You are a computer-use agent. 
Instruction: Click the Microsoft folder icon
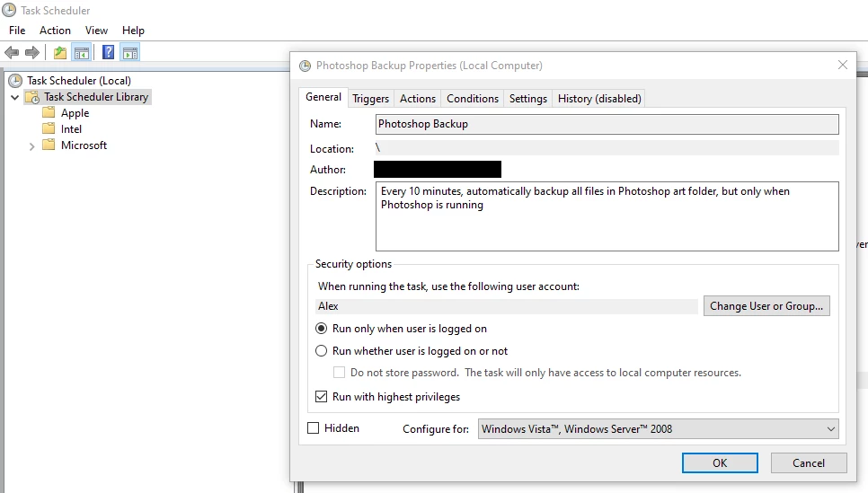(49, 145)
